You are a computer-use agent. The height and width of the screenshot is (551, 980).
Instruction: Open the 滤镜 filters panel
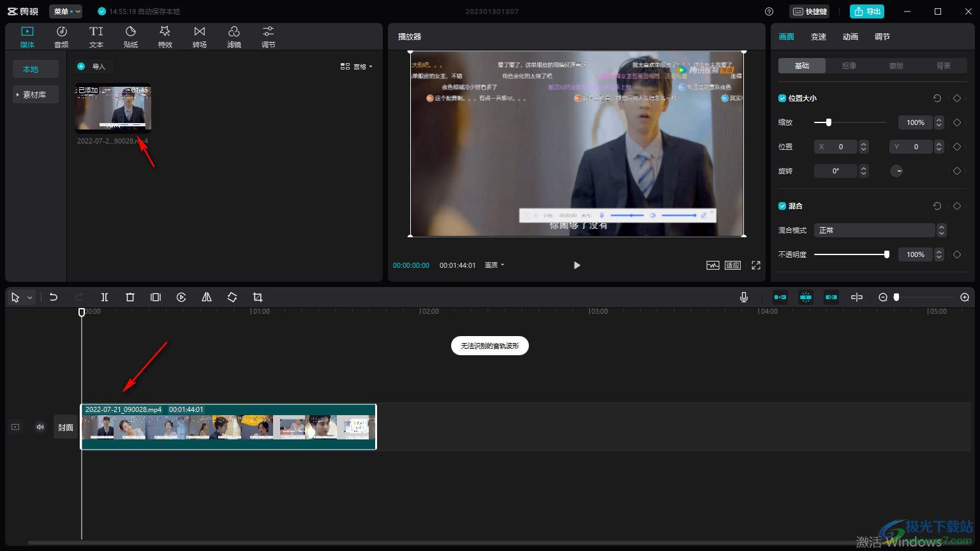[234, 37]
